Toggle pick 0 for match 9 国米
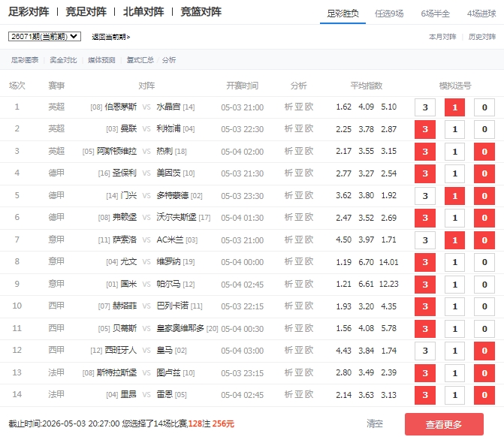 [x=484, y=285]
